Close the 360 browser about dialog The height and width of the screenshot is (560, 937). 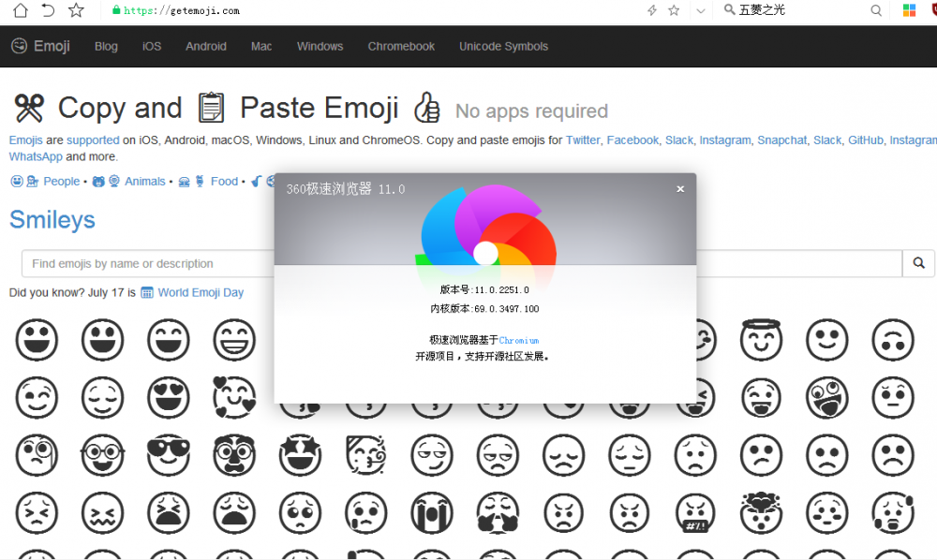click(x=680, y=189)
